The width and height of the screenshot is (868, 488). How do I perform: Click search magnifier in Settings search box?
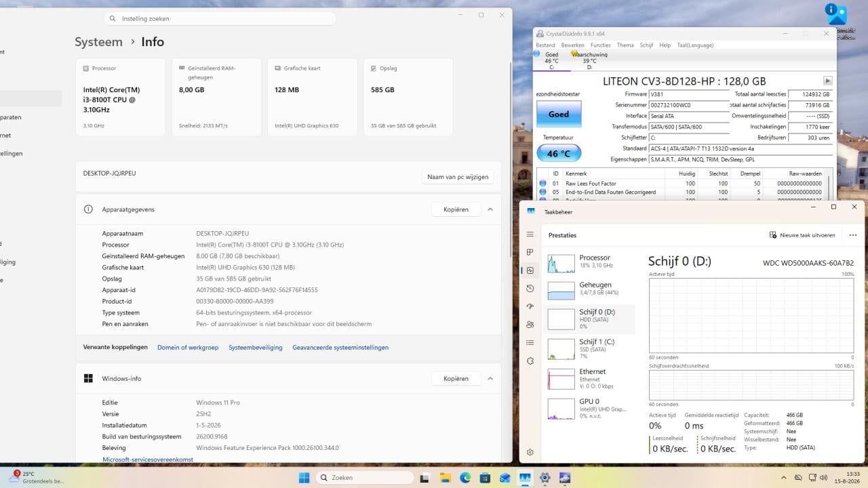click(x=113, y=18)
